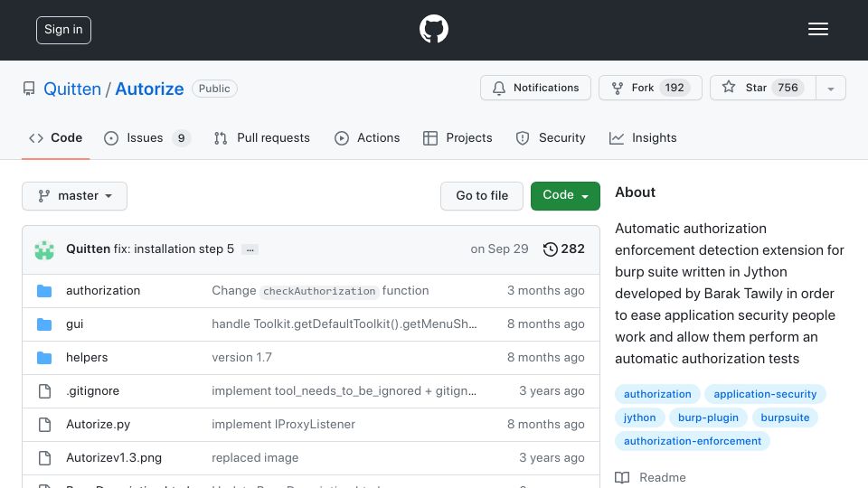Click the GitHub Octocat logo
Screen dimensions: 868x488
coord(433,29)
